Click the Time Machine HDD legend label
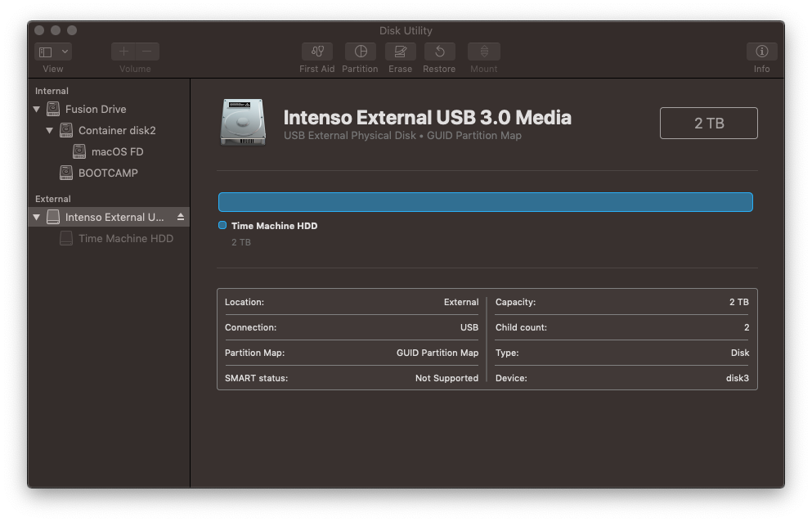The height and width of the screenshot is (522, 812). (x=275, y=226)
